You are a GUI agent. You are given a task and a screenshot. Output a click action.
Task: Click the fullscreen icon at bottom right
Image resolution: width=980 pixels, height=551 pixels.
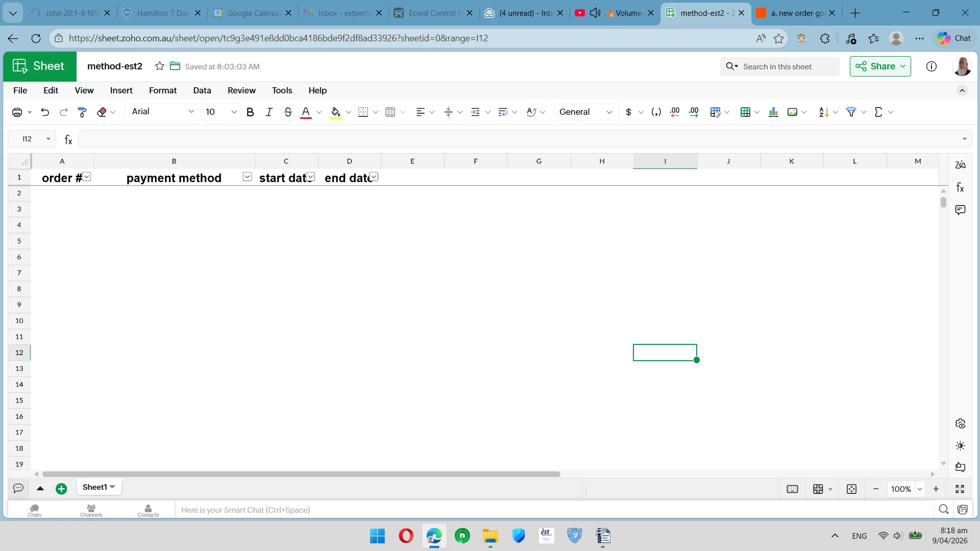[x=960, y=489]
